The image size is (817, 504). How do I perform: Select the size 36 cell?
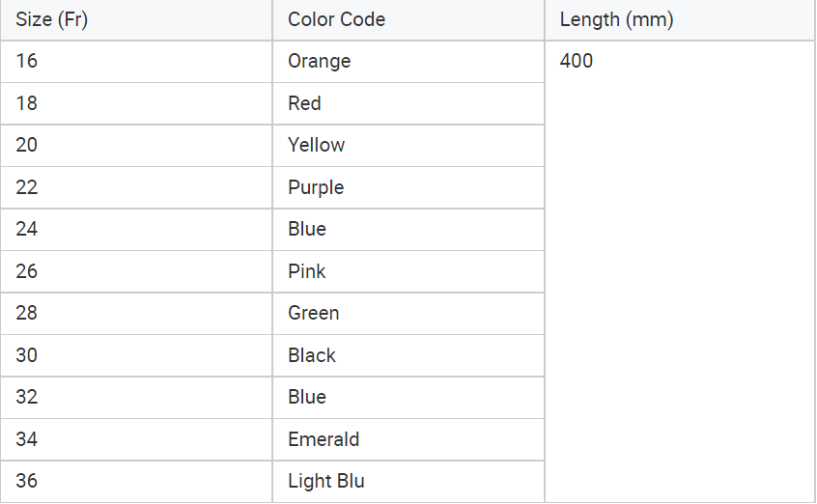click(136, 481)
